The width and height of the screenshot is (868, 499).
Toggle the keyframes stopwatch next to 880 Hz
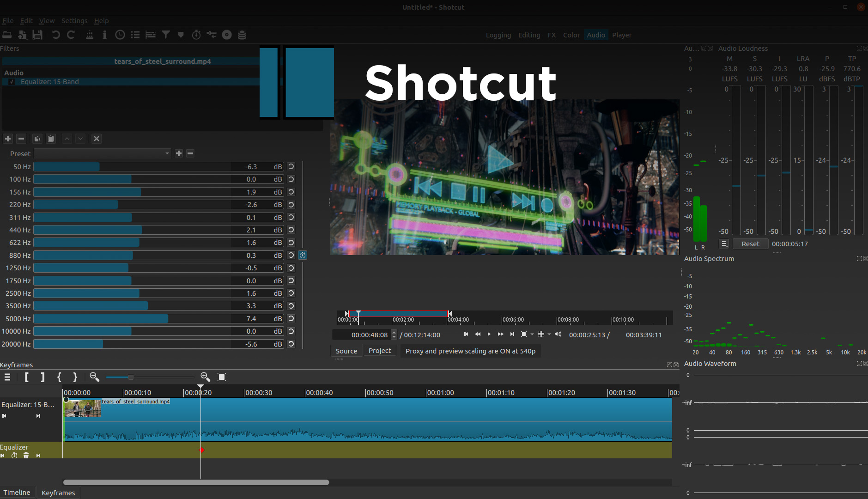coord(303,256)
